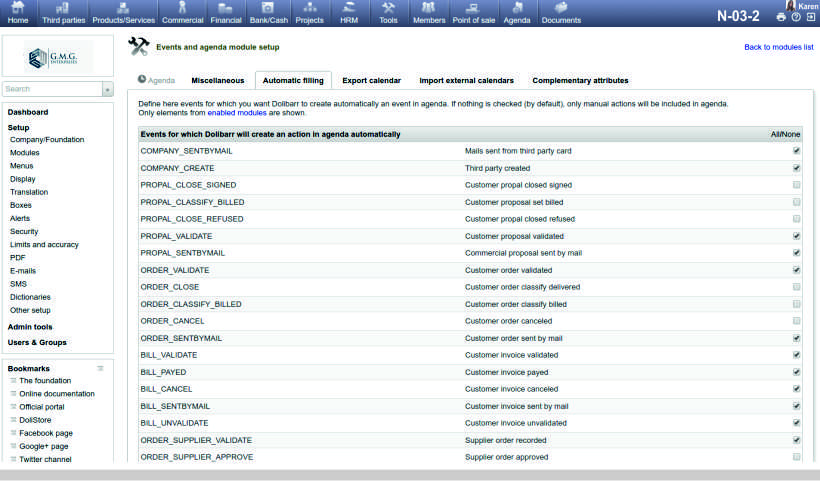
Task: Check the ORDER_CANCEL event checkbox
Action: click(796, 321)
